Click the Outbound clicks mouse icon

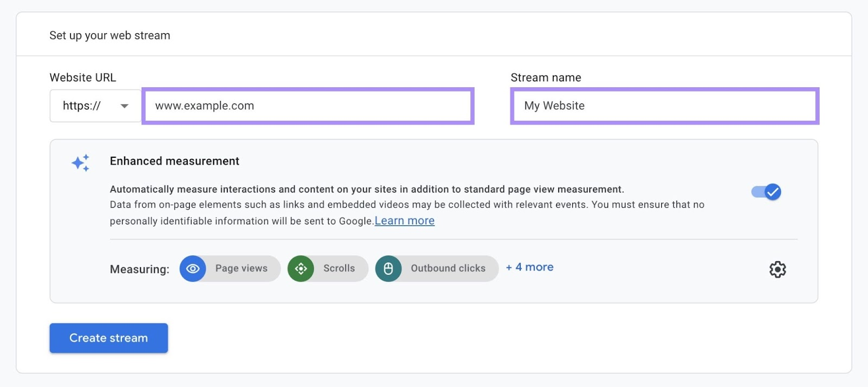point(388,269)
